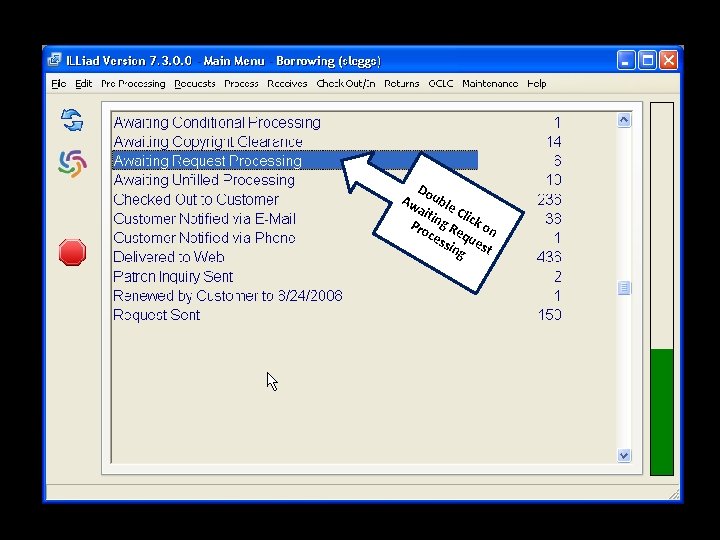Screen dimensions: 720x540
Task: Open the Process menu
Action: point(241,84)
